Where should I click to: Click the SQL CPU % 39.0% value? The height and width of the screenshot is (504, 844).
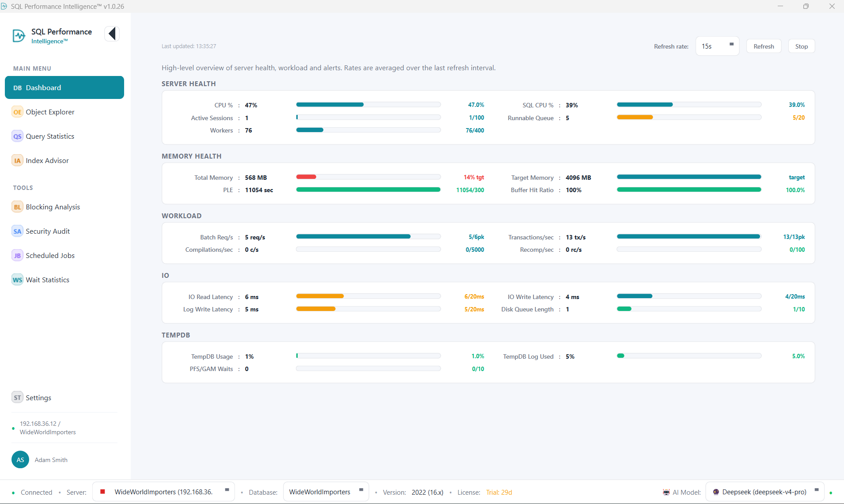[x=797, y=105]
